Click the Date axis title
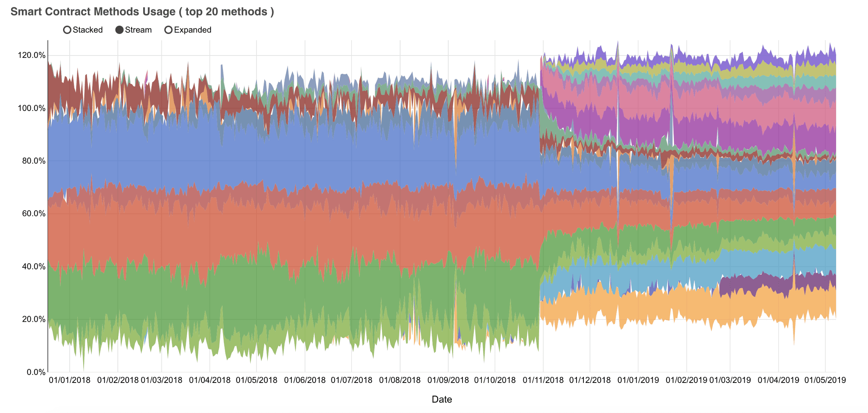 pyautogui.click(x=442, y=399)
